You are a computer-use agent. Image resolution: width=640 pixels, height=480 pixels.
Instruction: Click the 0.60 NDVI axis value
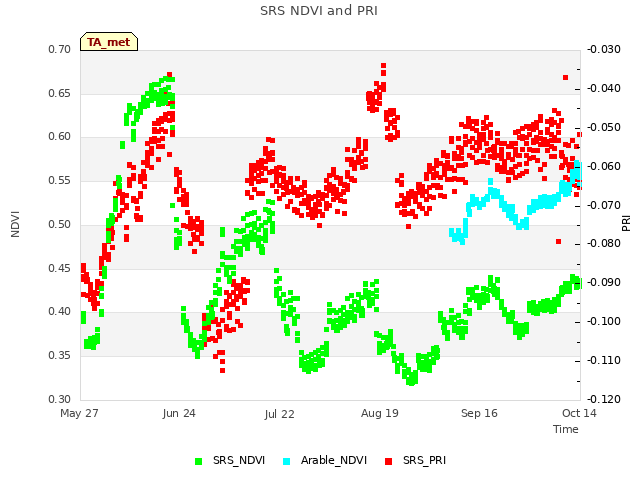60,137
